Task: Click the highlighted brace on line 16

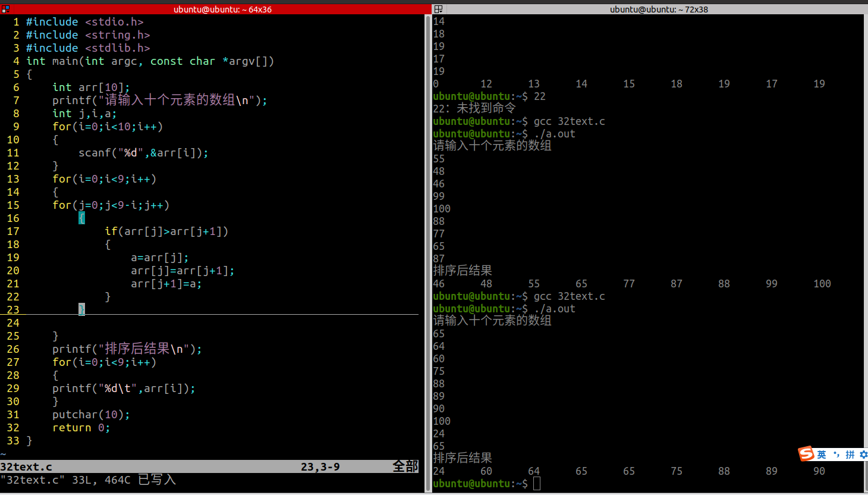Action: (x=81, y=218)
